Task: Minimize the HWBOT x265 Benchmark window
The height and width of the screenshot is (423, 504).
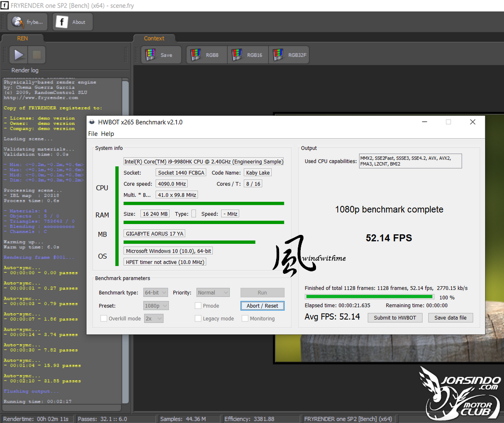Action: pos(424,122)
